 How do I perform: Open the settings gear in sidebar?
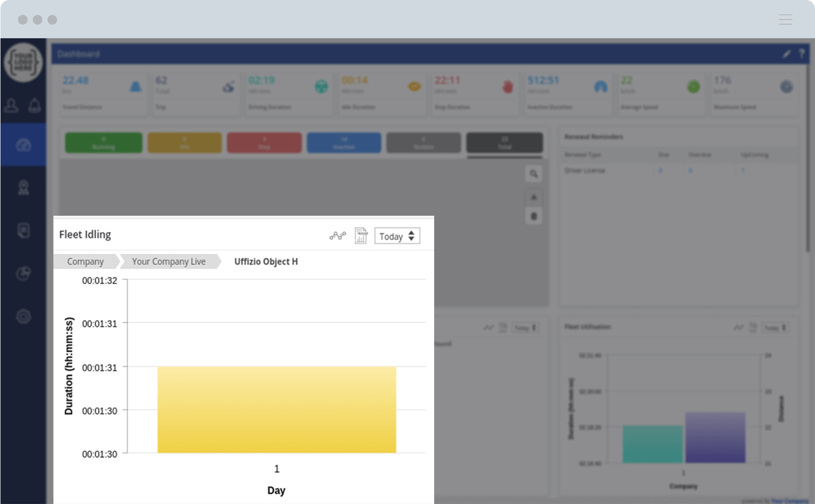coord(23,317)
